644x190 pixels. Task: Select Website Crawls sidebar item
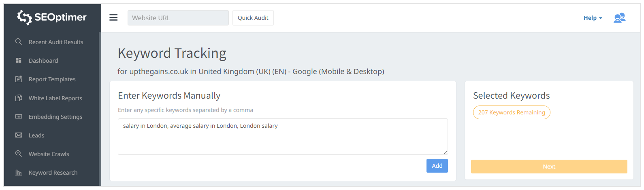(x=49, y=154)
